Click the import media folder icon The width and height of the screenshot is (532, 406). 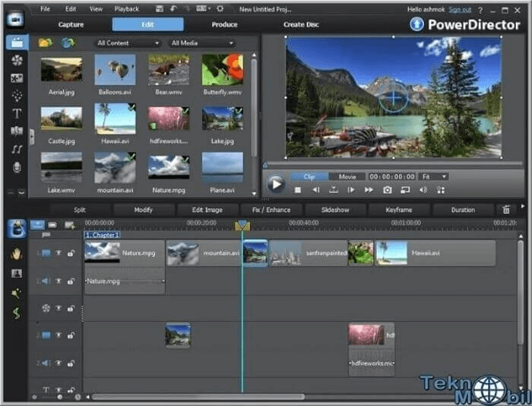click(x=45, y=43)
